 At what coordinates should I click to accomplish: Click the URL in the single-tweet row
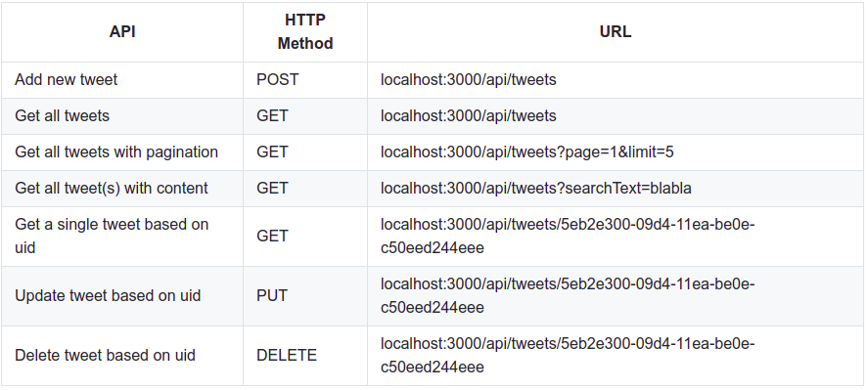pyautogui.click(x=568, y=237)
